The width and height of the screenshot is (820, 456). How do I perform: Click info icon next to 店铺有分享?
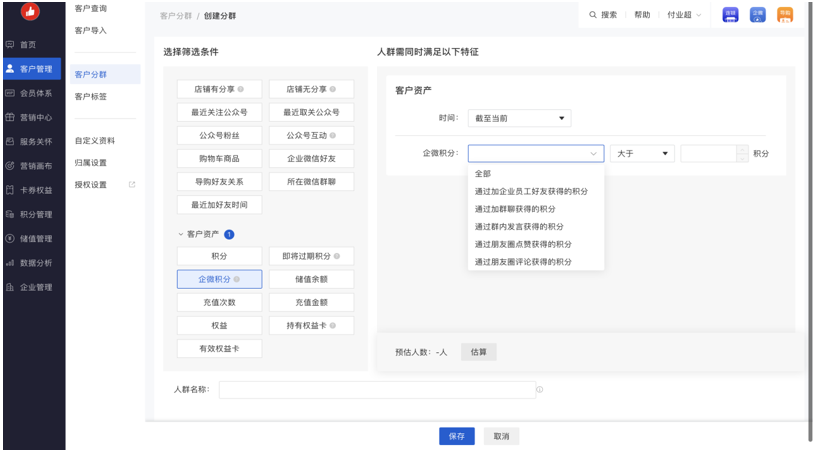pos(241,89)
